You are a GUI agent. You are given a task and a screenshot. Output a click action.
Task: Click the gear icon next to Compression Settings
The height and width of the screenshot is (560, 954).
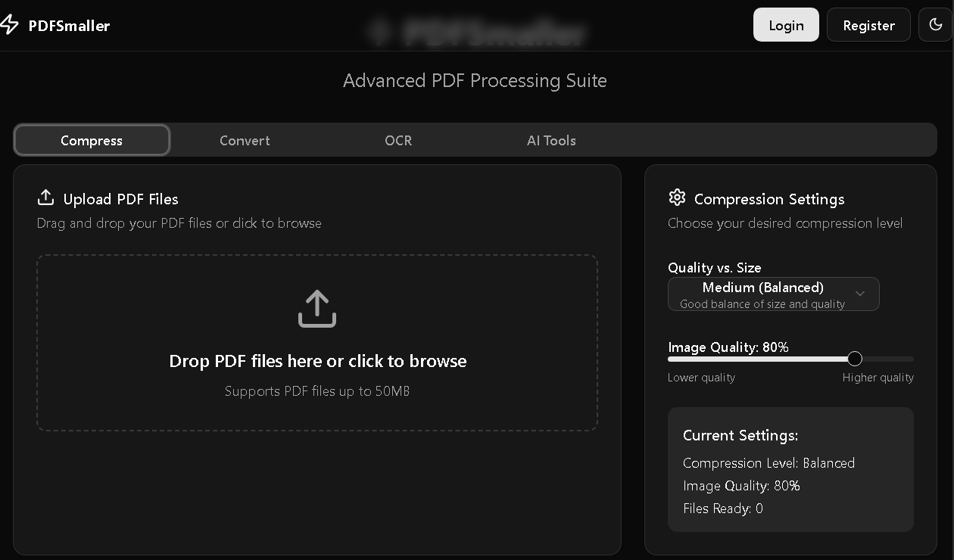(x=677, y=198)
